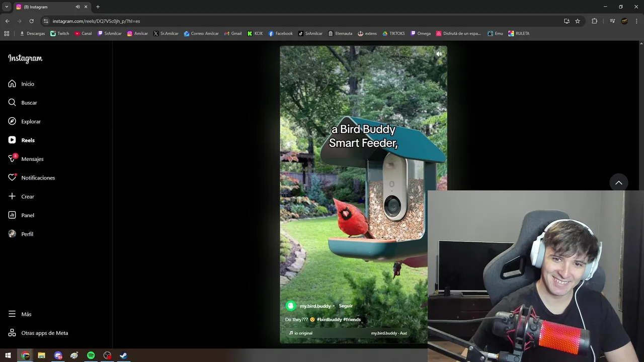This screenshot has height=362, width=644.
Task: View site information icon in address bar
Action: [46, 21]
